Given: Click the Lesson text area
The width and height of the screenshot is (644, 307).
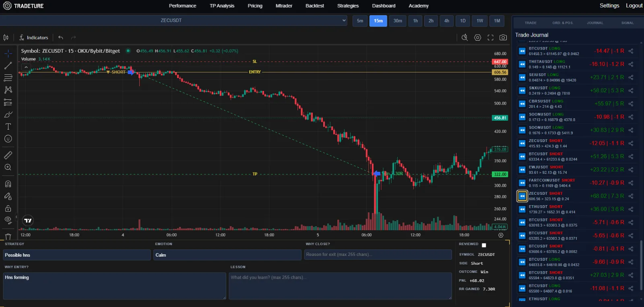Looking at the screenshot, I should 341,286.
